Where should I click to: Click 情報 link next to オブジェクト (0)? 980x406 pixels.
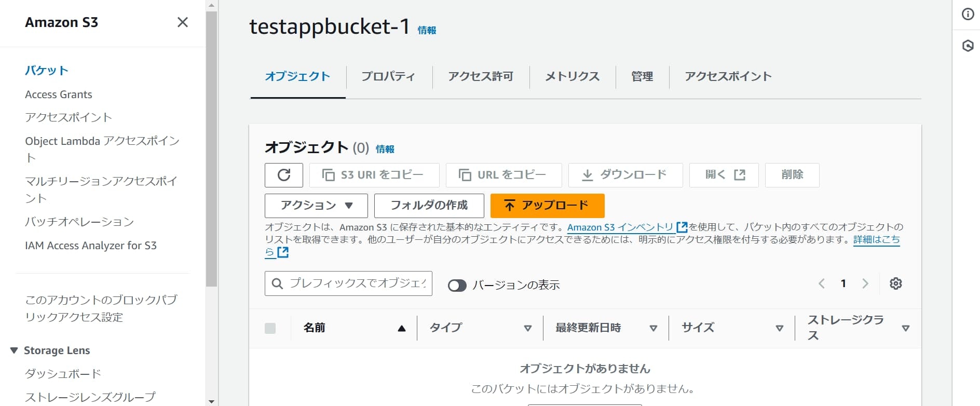(x=385, y=150)
